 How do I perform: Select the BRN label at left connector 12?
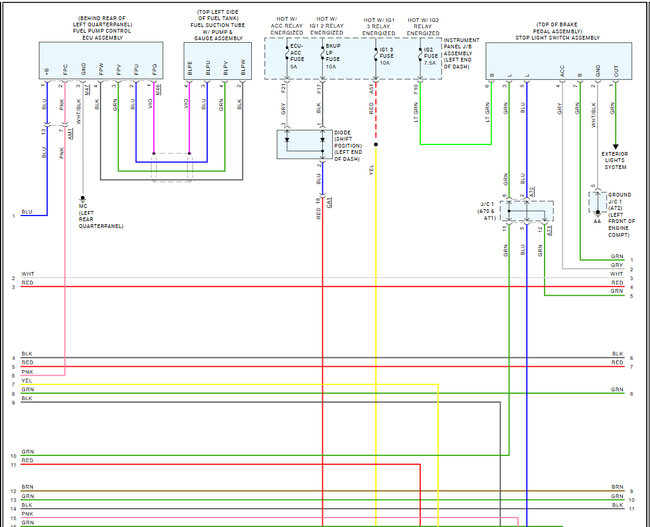[x=27, y=487]
